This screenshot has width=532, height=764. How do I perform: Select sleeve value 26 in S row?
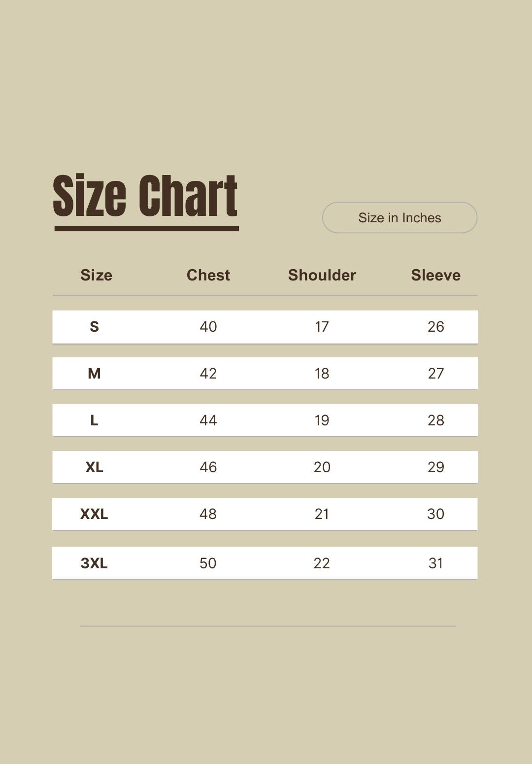(435, 326)
